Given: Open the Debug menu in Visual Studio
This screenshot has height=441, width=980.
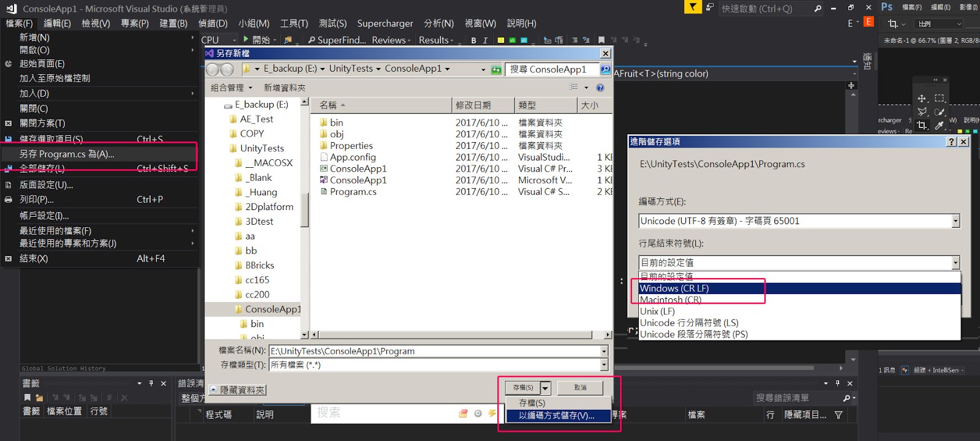Looking at the screenshot, I should click(213, 23).
